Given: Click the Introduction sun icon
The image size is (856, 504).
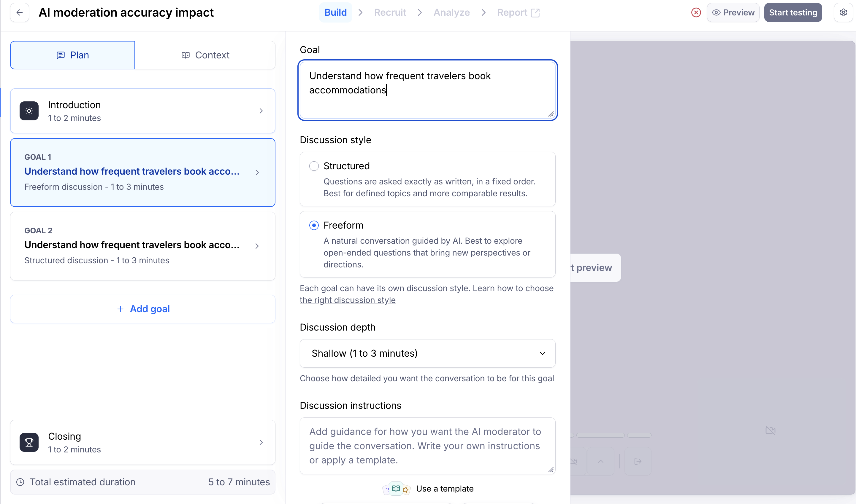Looking at the screenshot, I should [x=29, y=111].
